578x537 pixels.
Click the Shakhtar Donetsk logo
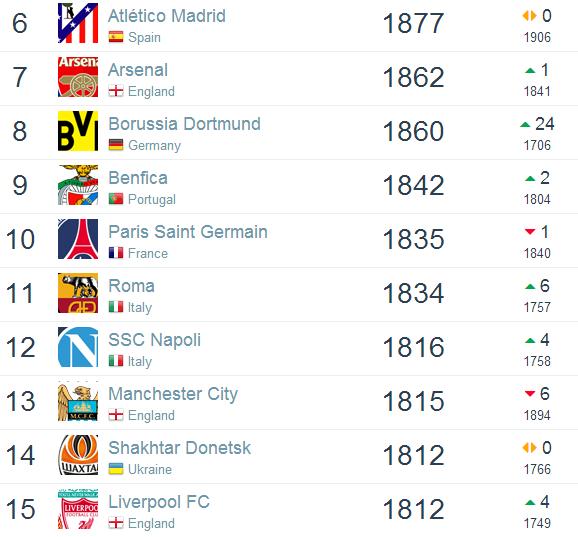coord(78,455)
